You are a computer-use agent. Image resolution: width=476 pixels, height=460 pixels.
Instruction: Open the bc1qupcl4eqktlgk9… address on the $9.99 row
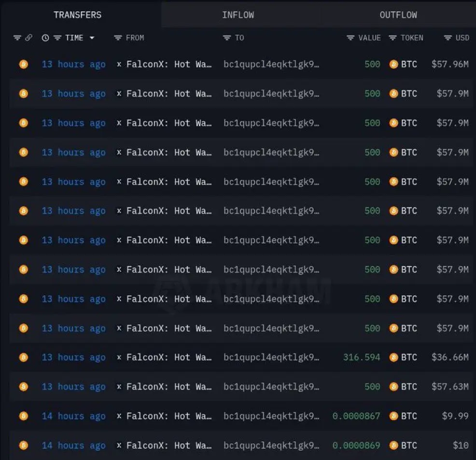pos(271,416)
